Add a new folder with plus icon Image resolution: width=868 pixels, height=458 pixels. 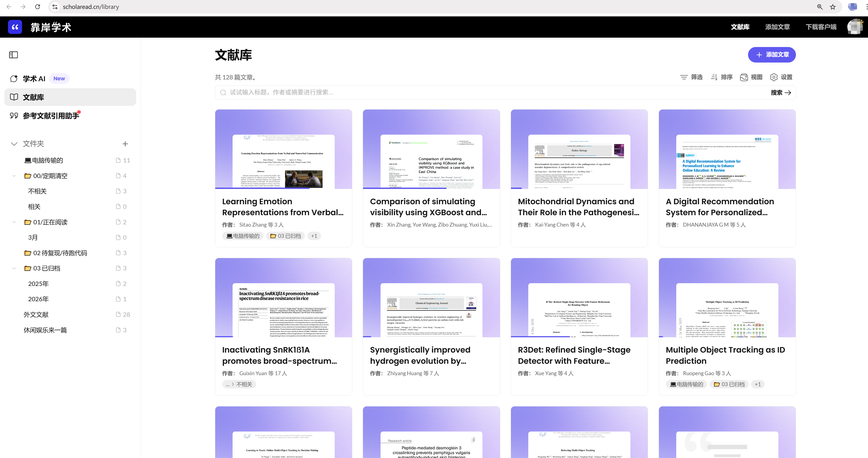tap(125, 144)
